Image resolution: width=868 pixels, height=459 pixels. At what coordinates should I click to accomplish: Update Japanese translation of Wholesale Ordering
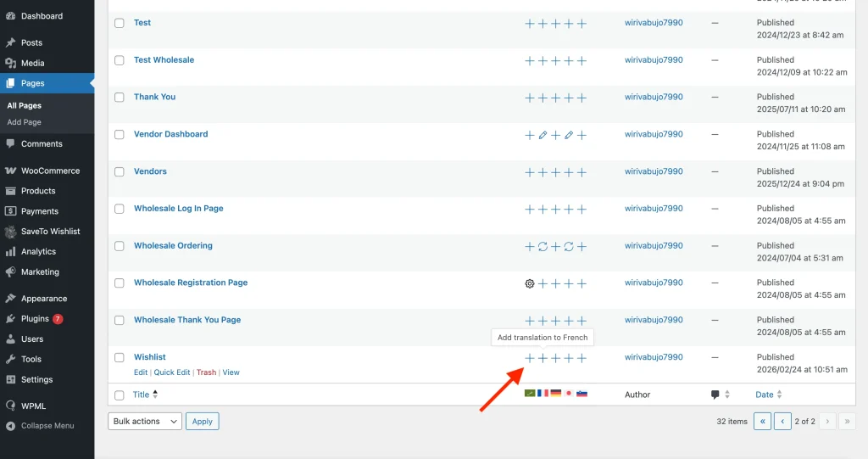point(569,247)
